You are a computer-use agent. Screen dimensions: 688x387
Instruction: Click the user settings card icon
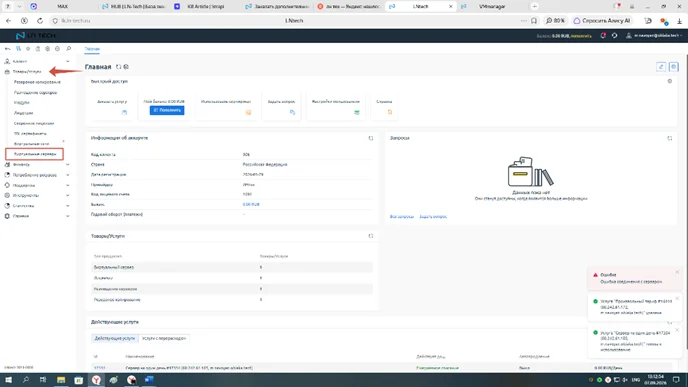coord(357,112)
